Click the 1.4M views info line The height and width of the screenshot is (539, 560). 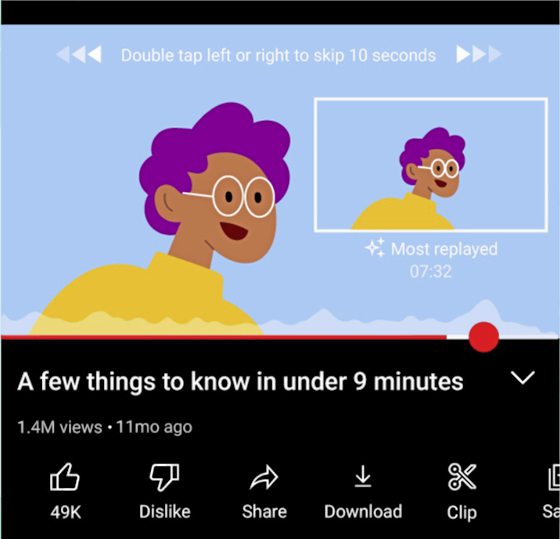pos(105,427)
